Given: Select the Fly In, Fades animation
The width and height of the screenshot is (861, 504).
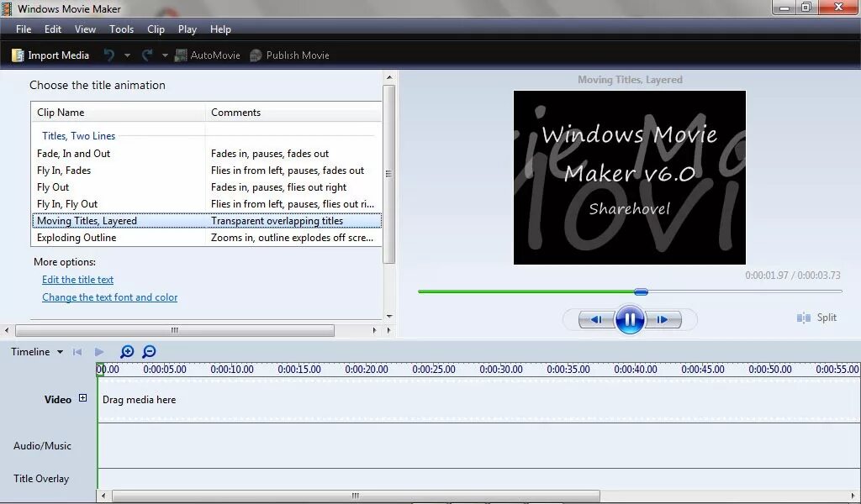Looking at the screenshot, I should [206, 171].
